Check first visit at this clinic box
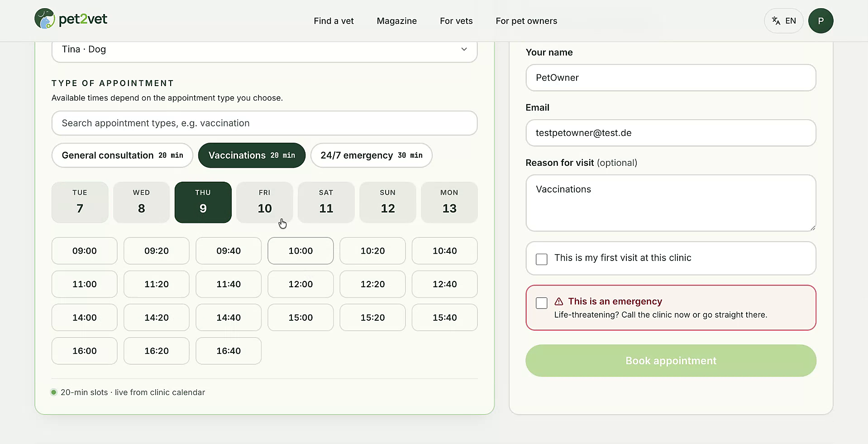868x444 pixels. pyautogui.click(x=541, y=259)
